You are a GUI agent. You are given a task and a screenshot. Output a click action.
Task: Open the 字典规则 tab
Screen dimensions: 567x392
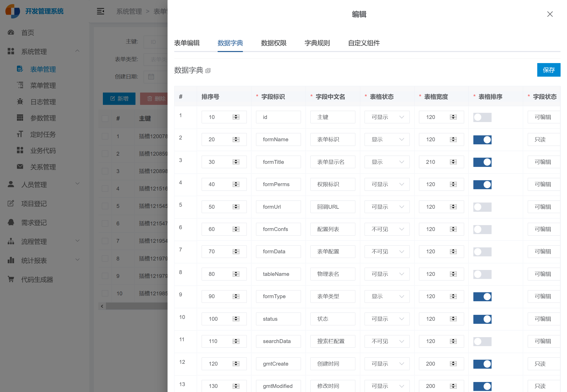(x=317, y=43)
